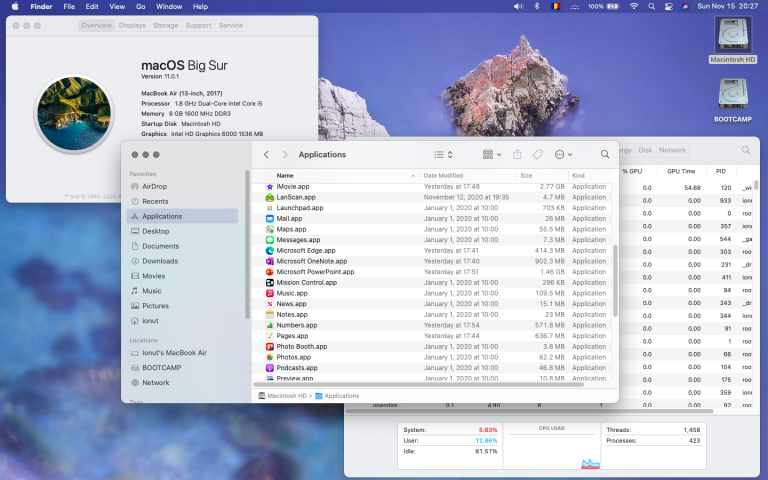Open the Edit menu
The width and height of the screenshot is (768, 480).
click(x=92, y=6)
